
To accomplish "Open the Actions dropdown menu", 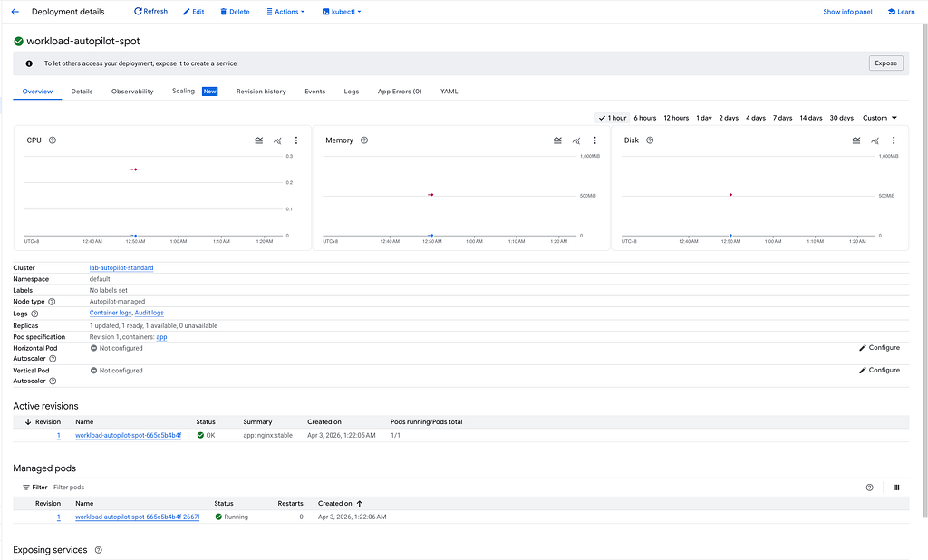I will [285, 12].
